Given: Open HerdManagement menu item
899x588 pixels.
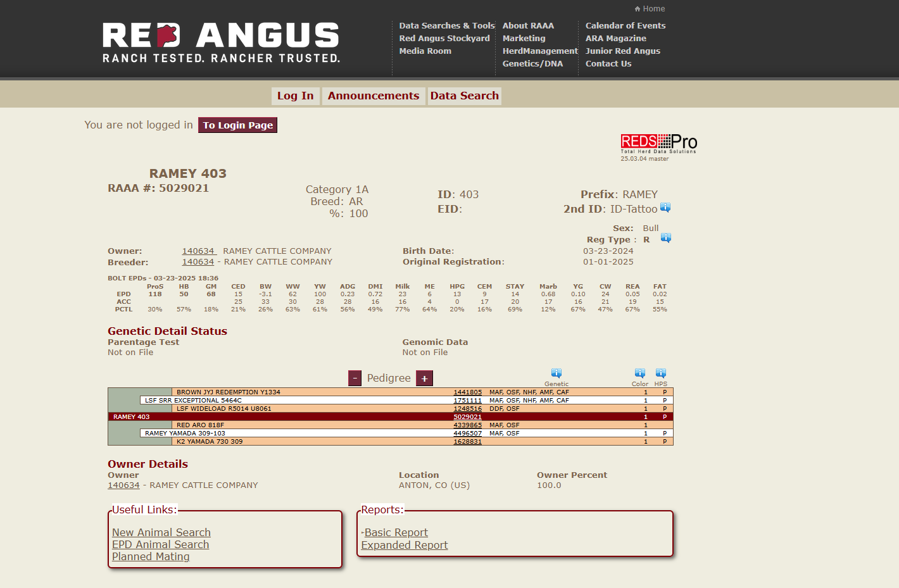Looking at the screenshot, I should (540, 51).
